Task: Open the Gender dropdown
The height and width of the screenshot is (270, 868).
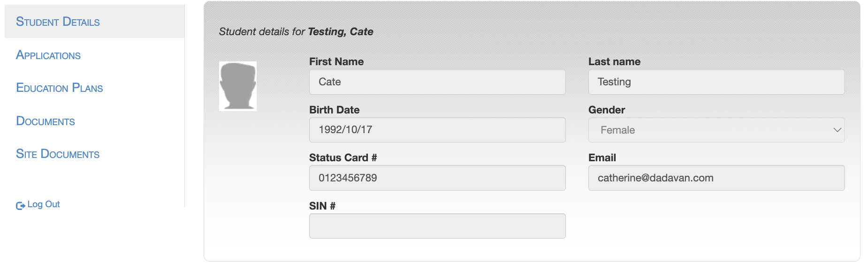Action: pos(716,130)
